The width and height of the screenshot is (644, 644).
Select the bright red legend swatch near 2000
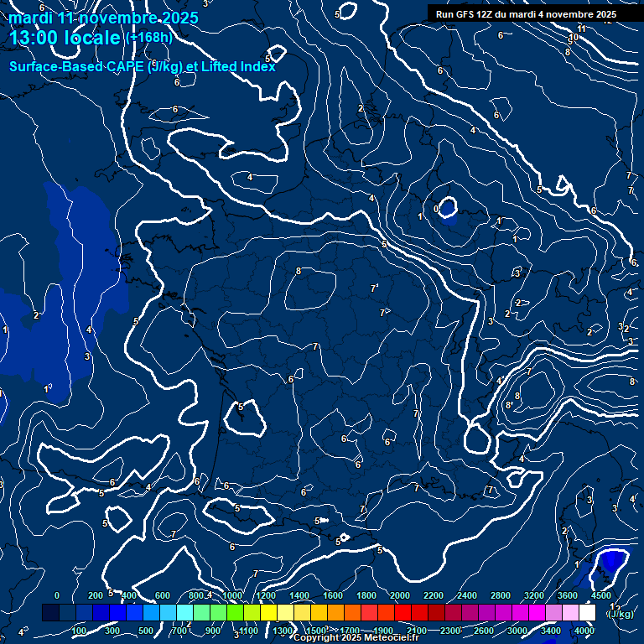402,612
